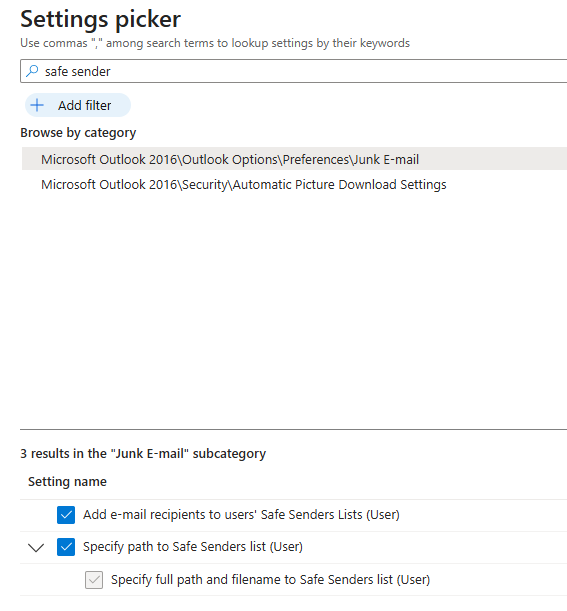Image resolution: width=567 pixels, height=611 pixels.
Task: Focus the safe sender search field
Action: pyautogui.click(x=293, y=71)
